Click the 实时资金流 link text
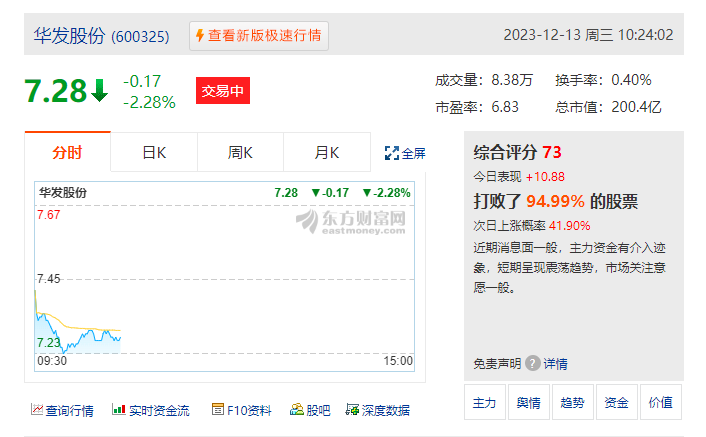 click(x=159, y=410)
